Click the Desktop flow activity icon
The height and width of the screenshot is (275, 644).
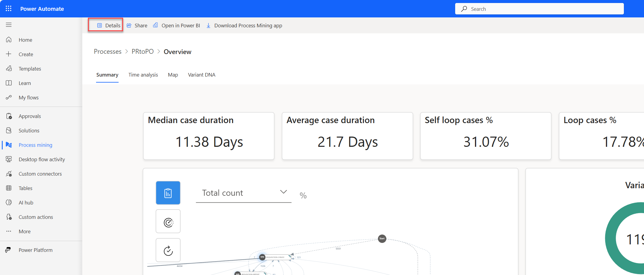[x=9, y=159]
